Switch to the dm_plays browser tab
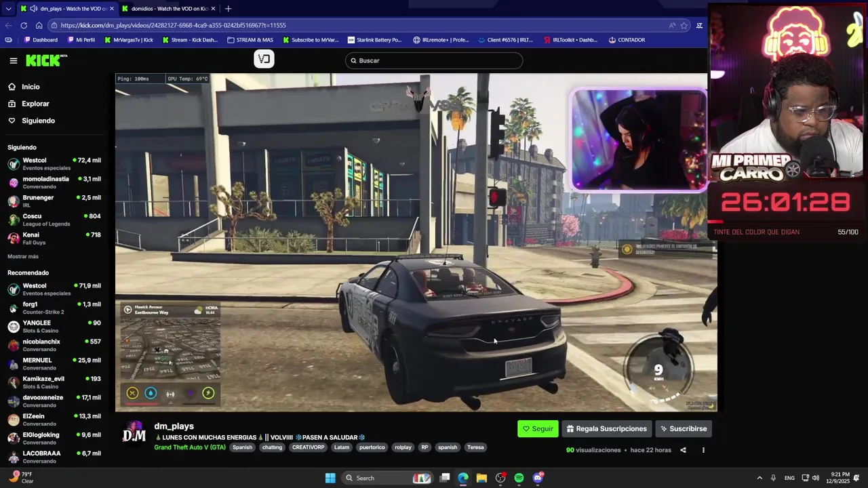Image resolution: width=868 pixels, height=488 pixels. tap(68, 9)
